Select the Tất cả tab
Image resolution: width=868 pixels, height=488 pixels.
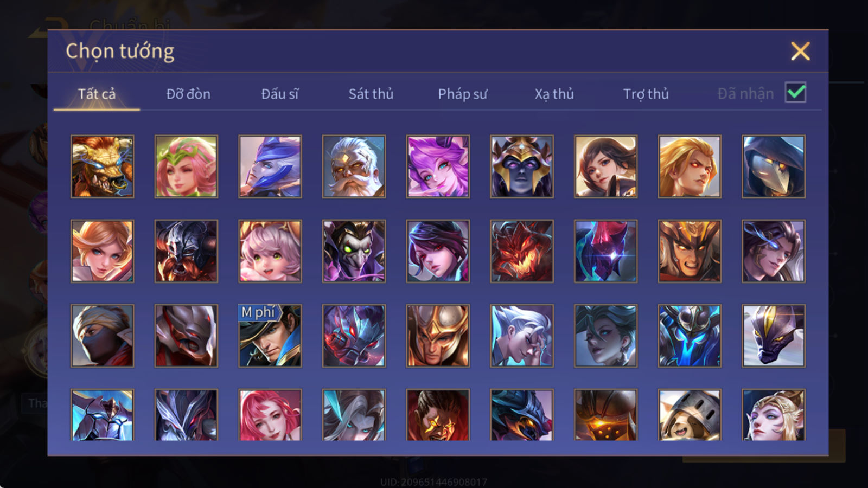97,94
